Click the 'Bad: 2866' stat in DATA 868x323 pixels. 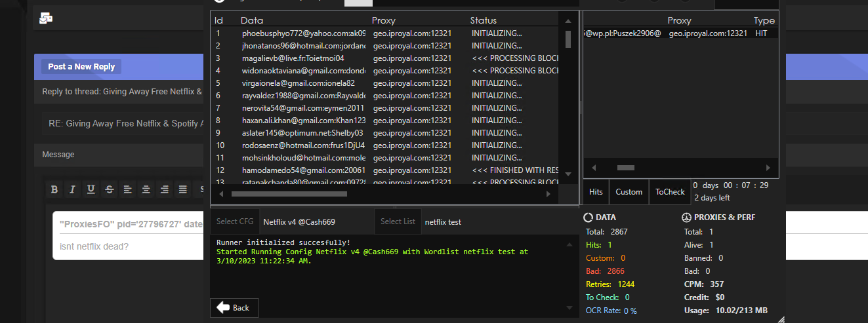(605, 271)
